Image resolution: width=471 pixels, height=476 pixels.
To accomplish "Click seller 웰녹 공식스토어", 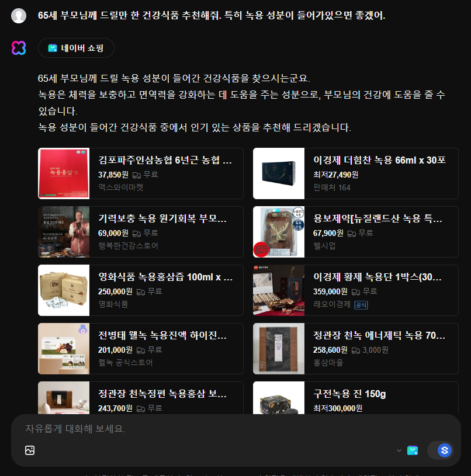I will tap(125, 363).
